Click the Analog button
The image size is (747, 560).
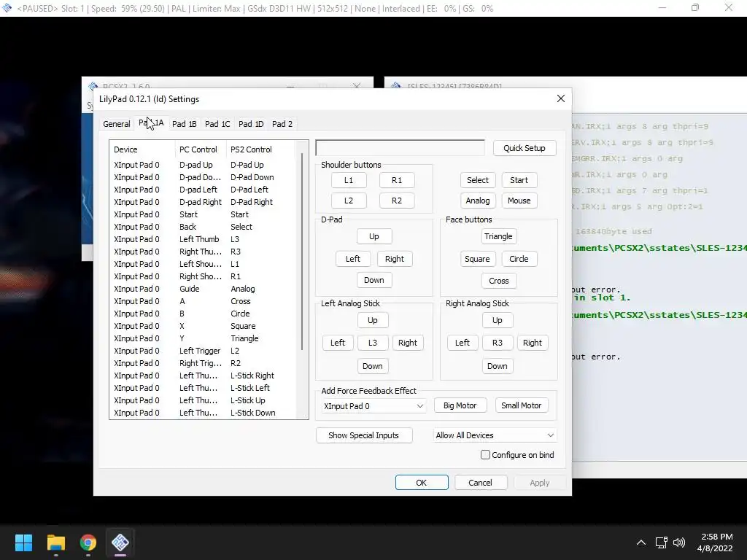click(478, 201)
